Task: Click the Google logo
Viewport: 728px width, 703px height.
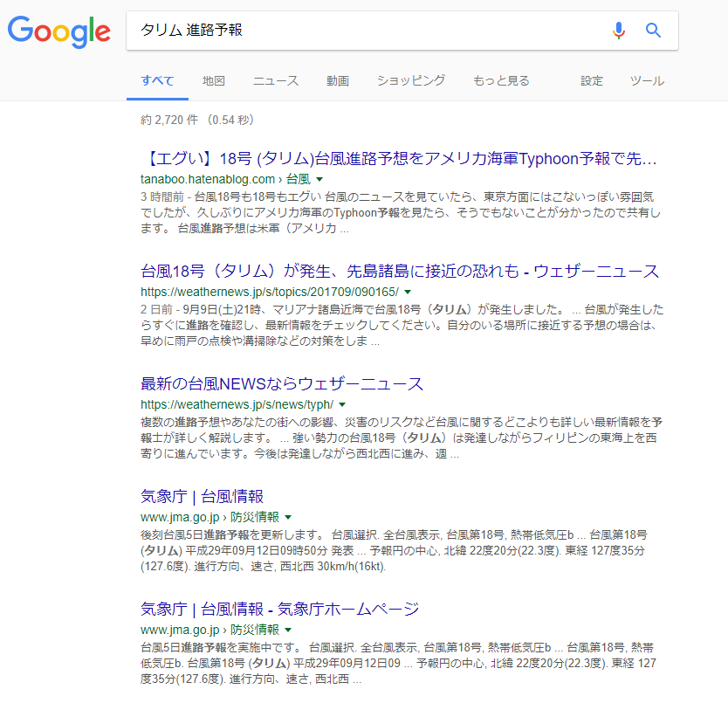Action: pos(59,31)
